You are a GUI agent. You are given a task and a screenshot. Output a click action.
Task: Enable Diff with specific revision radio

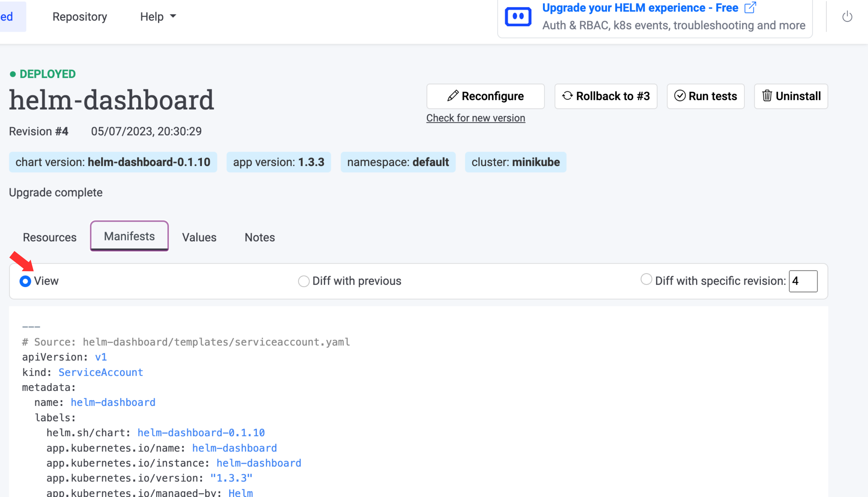[x=646, y=279]
